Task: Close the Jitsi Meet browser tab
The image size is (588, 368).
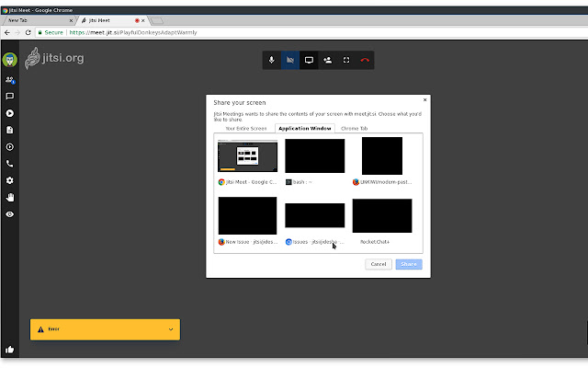Action: [x=143, y=20]
